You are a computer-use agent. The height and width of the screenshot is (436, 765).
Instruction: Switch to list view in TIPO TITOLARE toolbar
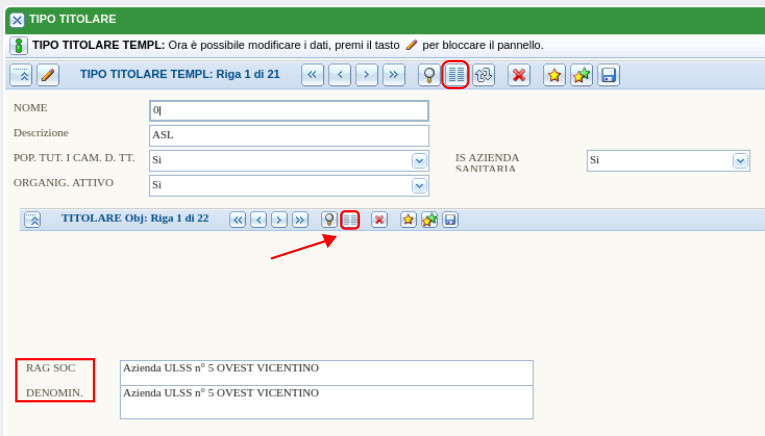[456, 75]
